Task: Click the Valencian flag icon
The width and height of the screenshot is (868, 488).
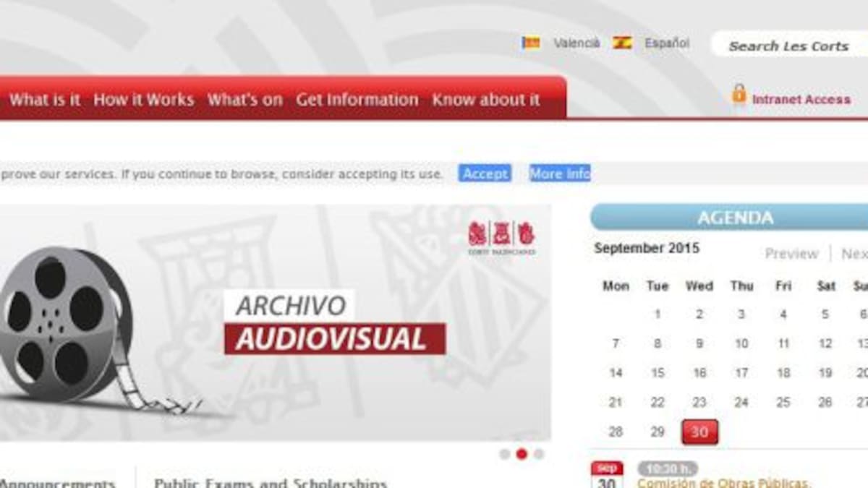Action: pos(531,43)
